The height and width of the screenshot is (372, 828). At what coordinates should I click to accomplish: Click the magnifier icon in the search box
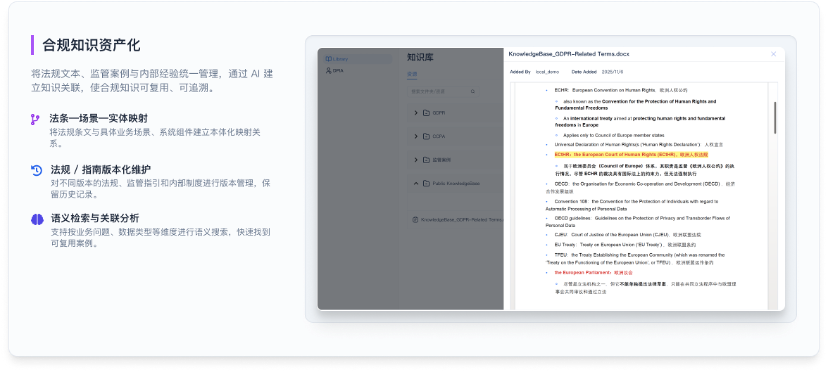[x=473, y=91]
